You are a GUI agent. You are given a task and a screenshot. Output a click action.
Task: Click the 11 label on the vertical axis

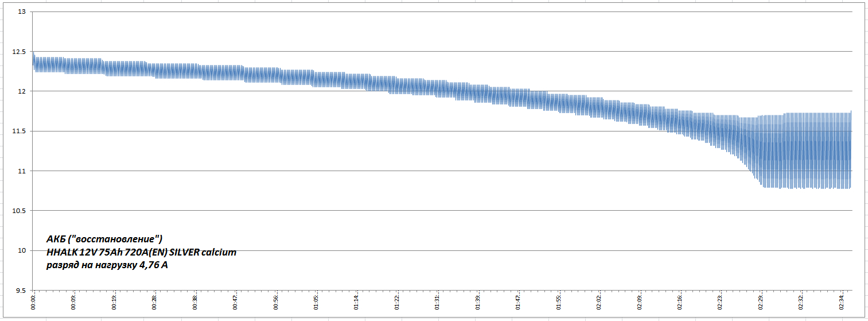(x=23, y=171)
